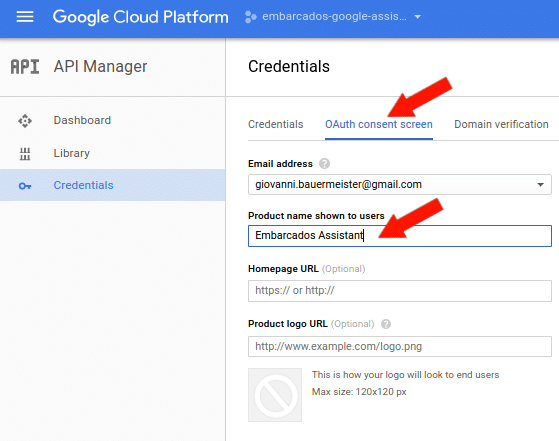This screenshot has width=559, height=441.
Task: Click the Google Cloud Platform logo
Action: [140, 17]
